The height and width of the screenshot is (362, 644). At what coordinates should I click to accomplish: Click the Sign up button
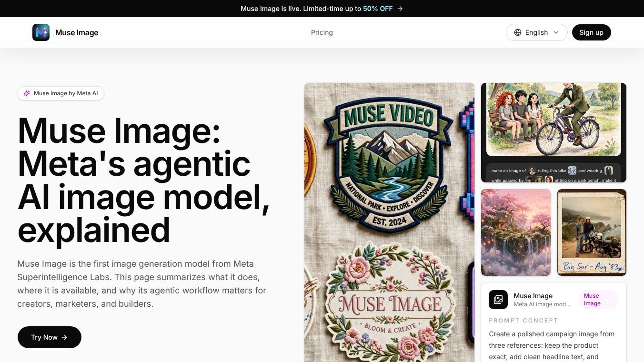point(591,32)
